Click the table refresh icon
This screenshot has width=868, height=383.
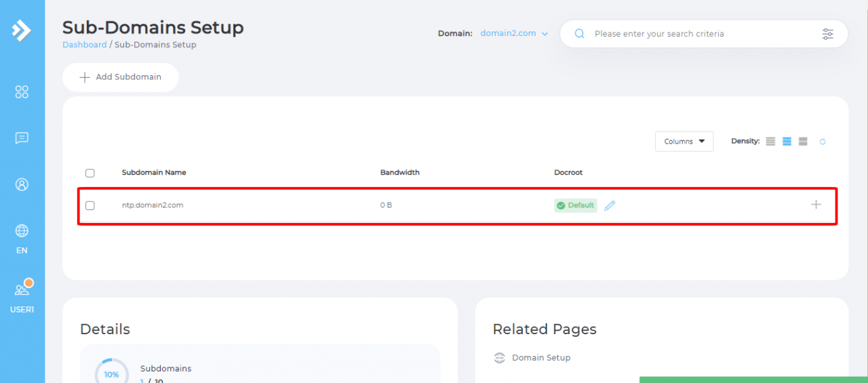[823, 142]
